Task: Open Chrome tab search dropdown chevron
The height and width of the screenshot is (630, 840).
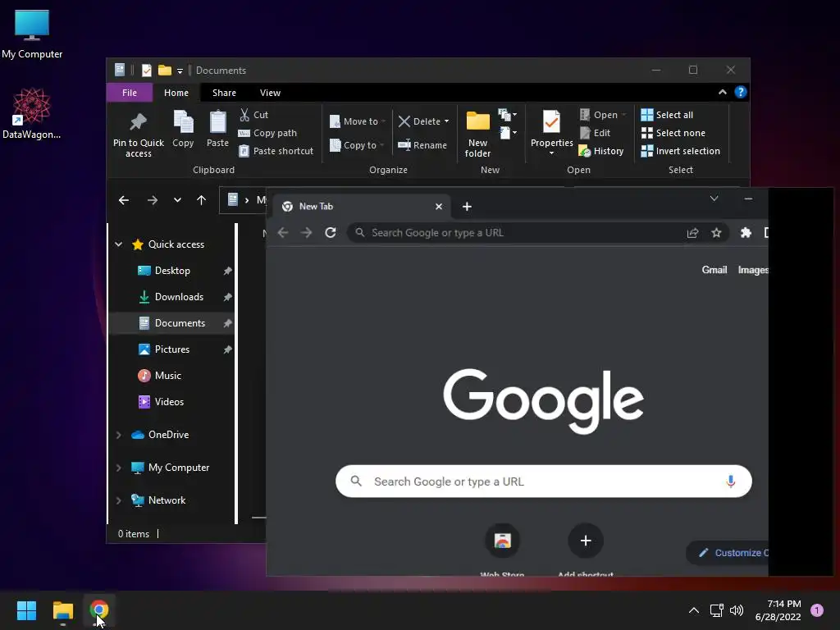Action: [714, 199]
